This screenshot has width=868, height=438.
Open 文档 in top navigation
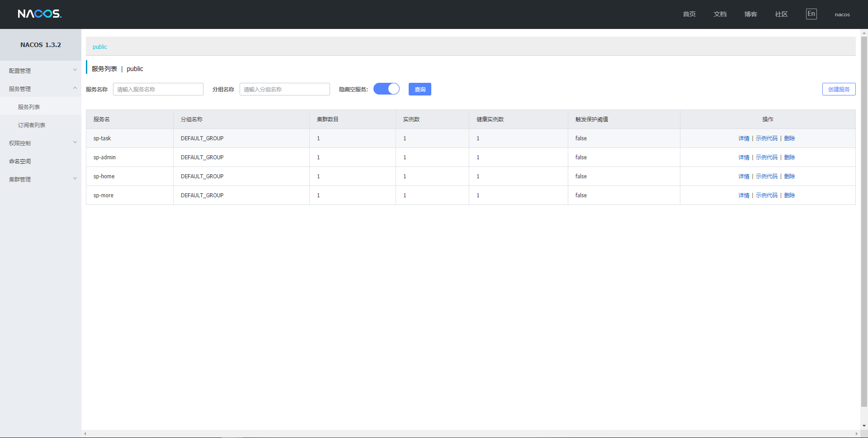720,14
